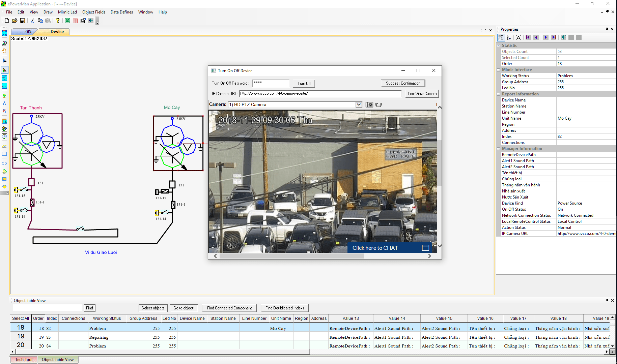The image size is (617, 364).
Task: Click the Go to objects button
Action: pos(184,308)
